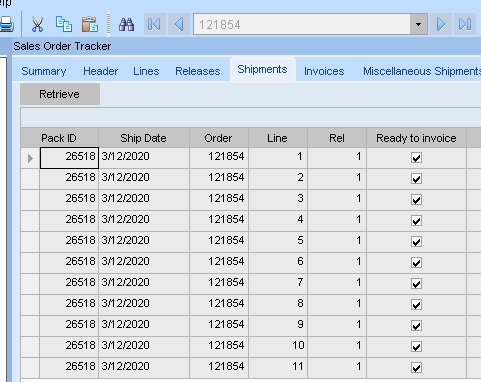Click the row selector arrow for line 1
Viewport: 481px width, 382px height.
click(30, 158)
